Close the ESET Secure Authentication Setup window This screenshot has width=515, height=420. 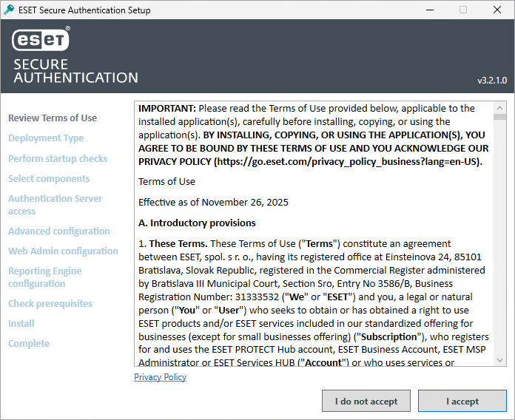pyautogui.click(x=497, y=10)
